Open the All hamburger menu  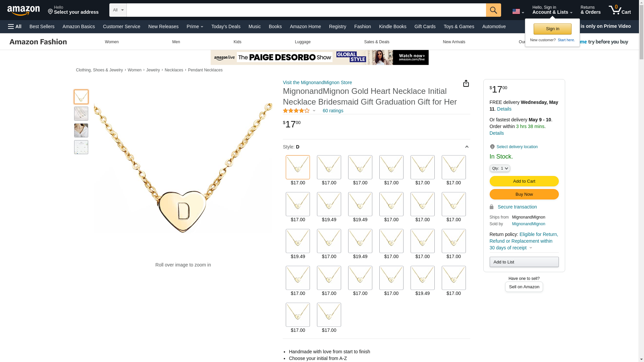tap(15, 26)
